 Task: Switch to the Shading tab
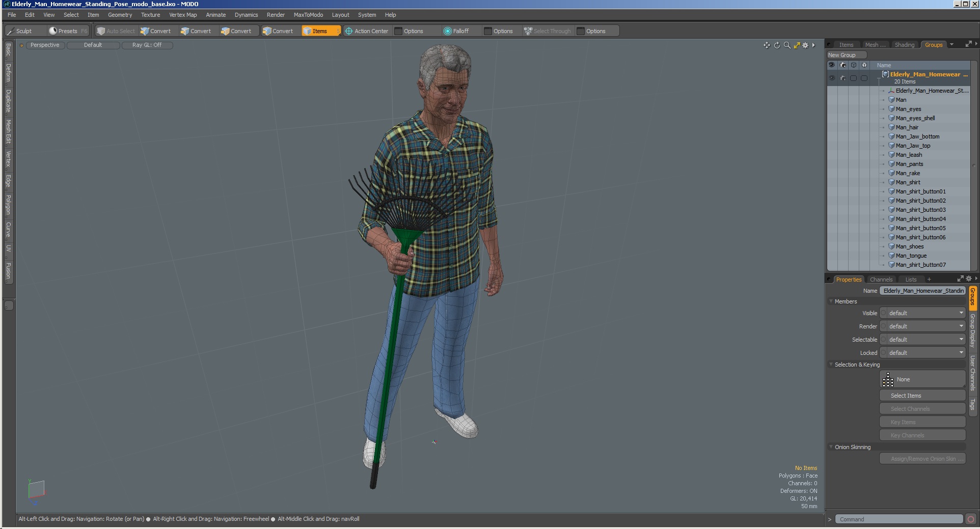pyautogui.click(x=905, y=45)
